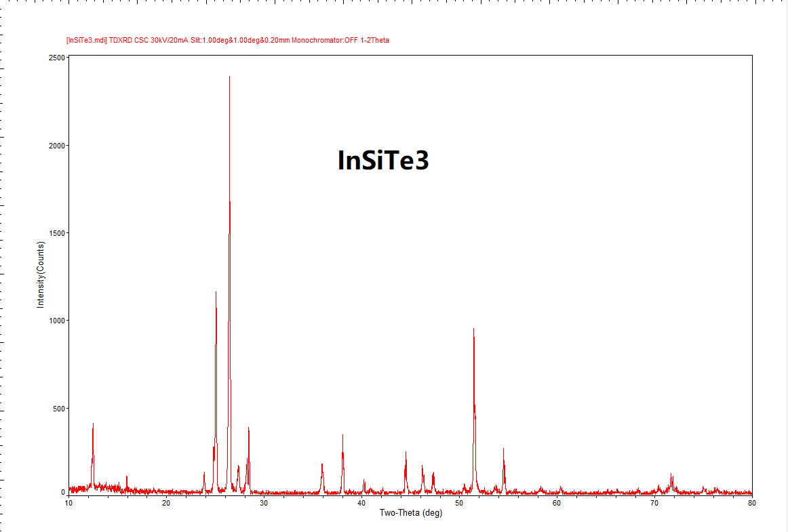Click the 50 tick label on the Two-Theta axis
Viewport: 788px width, 532px height.
(x=458, y=503)
